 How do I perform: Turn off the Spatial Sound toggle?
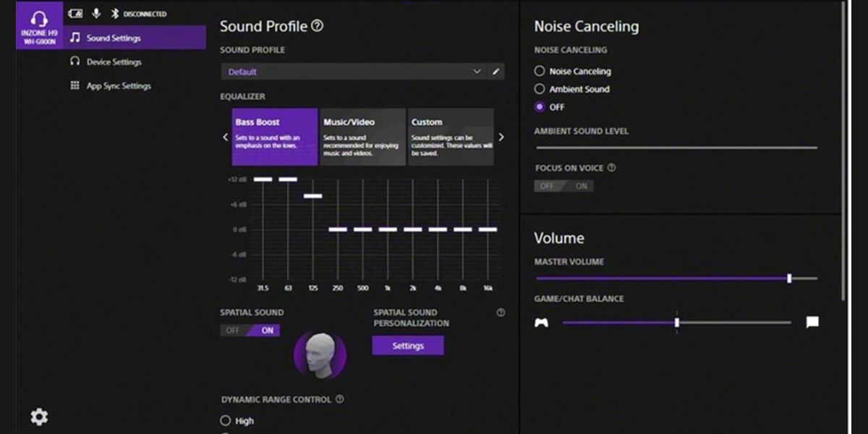point(233,331)
